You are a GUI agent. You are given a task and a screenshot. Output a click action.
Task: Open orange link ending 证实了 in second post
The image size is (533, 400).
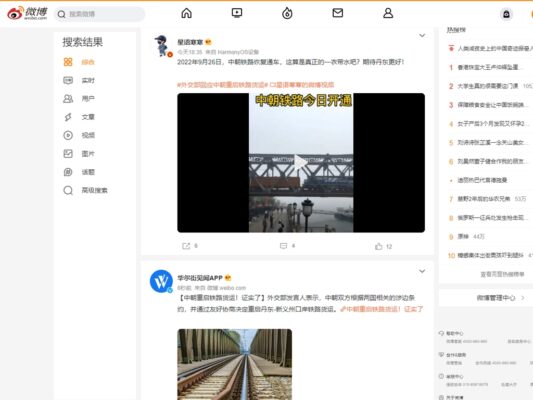382,309
